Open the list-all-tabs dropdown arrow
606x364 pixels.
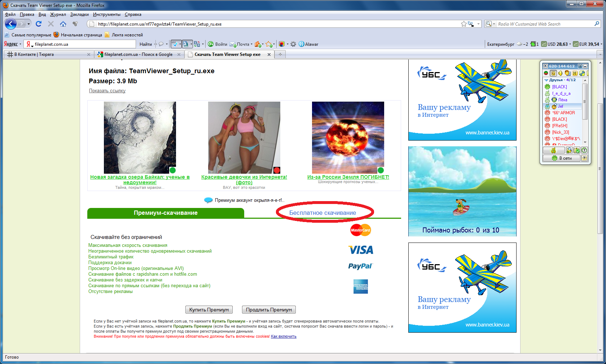click(600, 54)
